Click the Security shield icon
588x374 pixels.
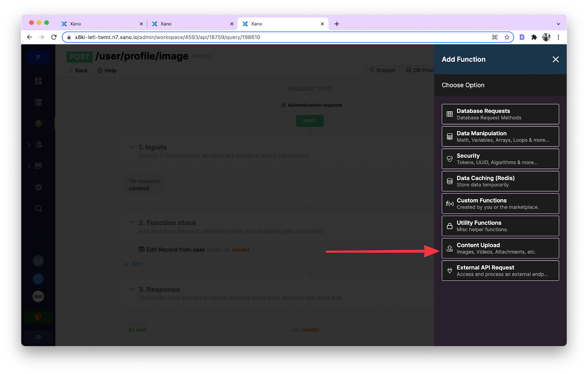[449, 159]
